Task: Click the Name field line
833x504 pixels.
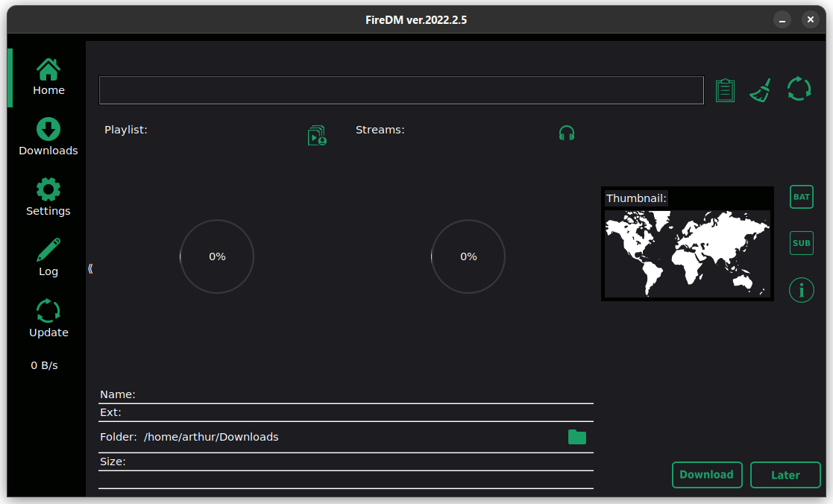Action: tap(346, 394)
